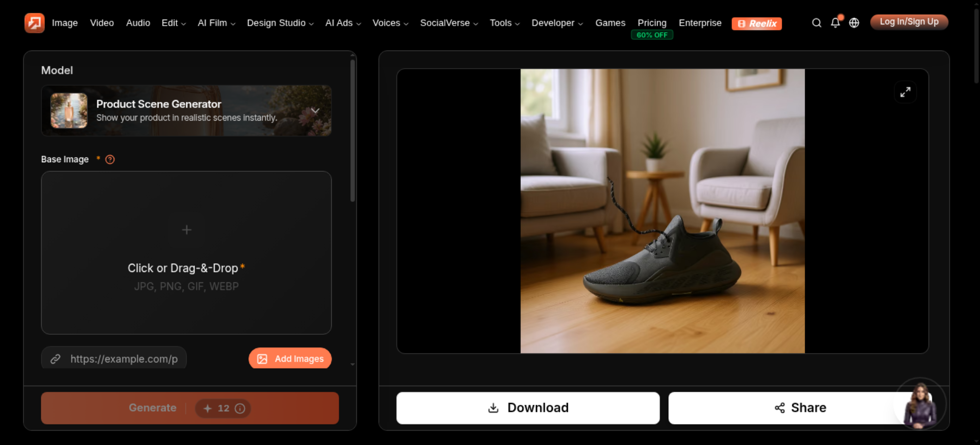Screen dimensions: 980x445
Task: Click the Add Images button
Action: 290,359
